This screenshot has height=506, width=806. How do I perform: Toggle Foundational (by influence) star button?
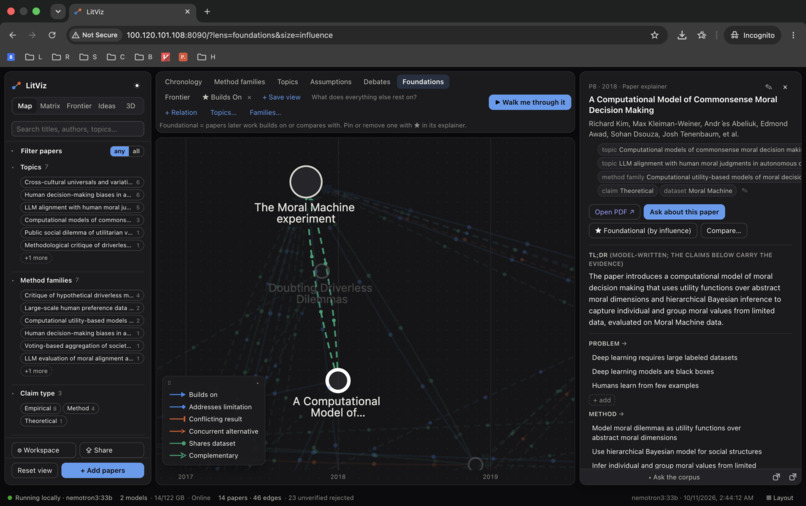tap(643, 230)
